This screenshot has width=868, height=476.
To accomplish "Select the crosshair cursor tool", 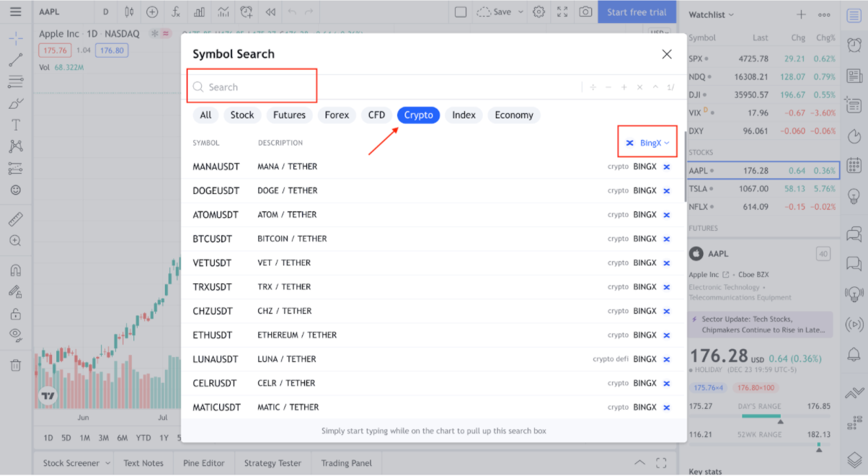I will pos(15,38).
